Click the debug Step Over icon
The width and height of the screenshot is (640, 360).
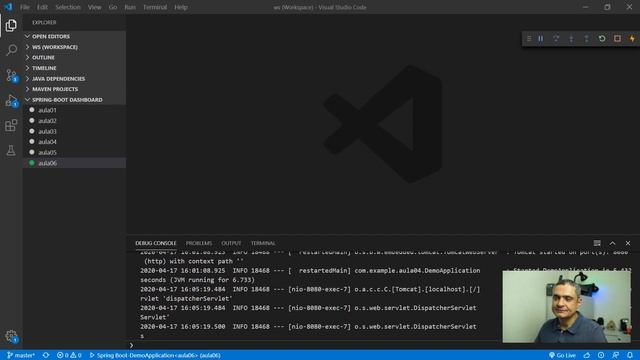point(556,38)
